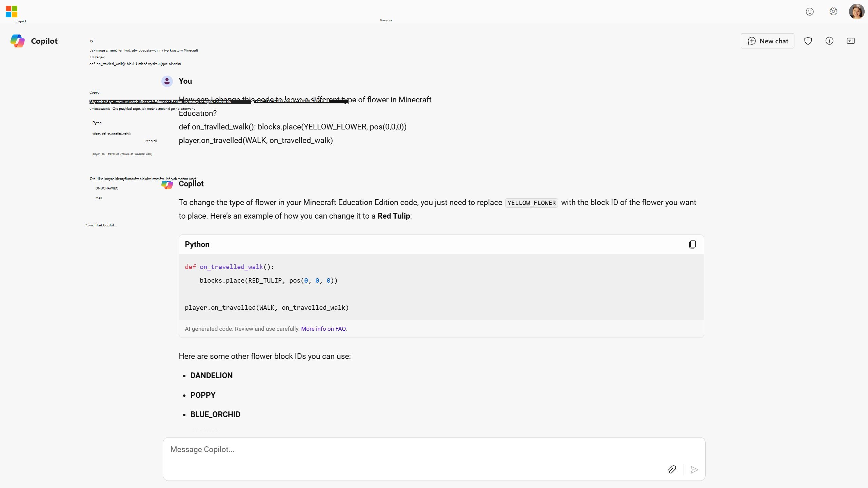This screenshot has width=868, height=488.
Task: Click the You user avatar icon
Action: pos(167,81)
